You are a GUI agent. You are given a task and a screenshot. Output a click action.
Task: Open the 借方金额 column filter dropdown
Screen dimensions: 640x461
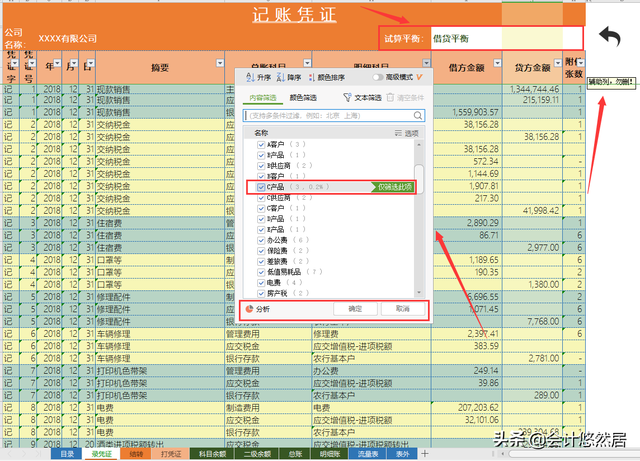[497, 63]
